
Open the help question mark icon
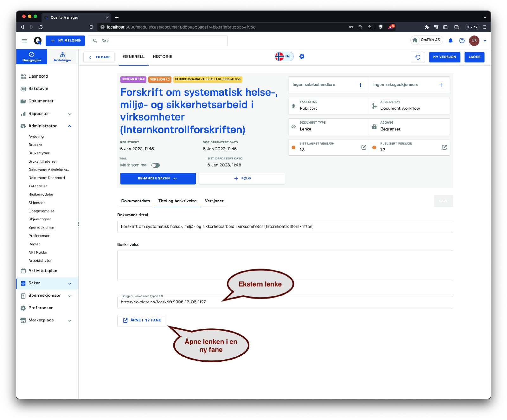coord(462,41)
